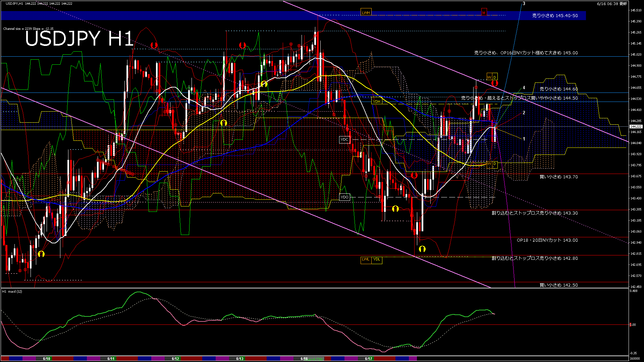The image size is (644, 362).
Task: Click the 6/13 date marker on timeline
Action: click(x=240, y=359)
